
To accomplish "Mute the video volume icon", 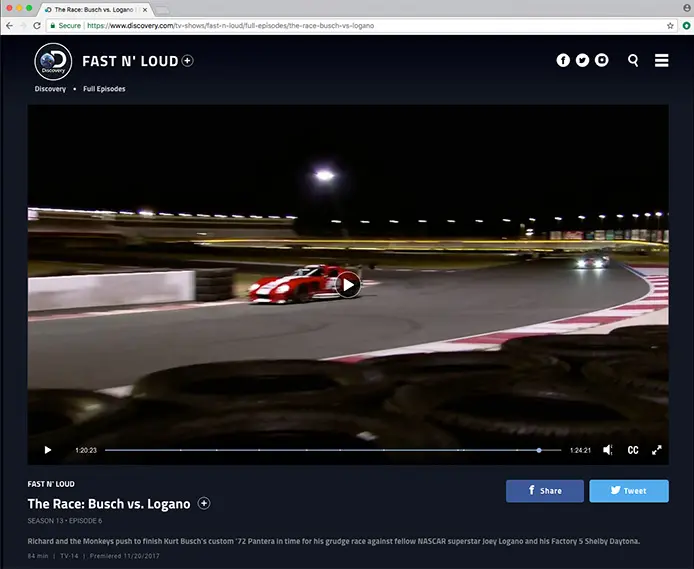I will [608, 450].
